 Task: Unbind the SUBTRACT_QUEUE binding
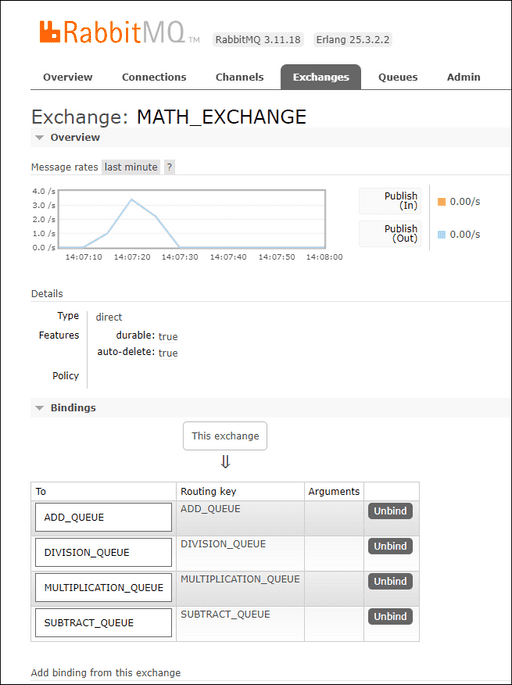pos(390,617)
